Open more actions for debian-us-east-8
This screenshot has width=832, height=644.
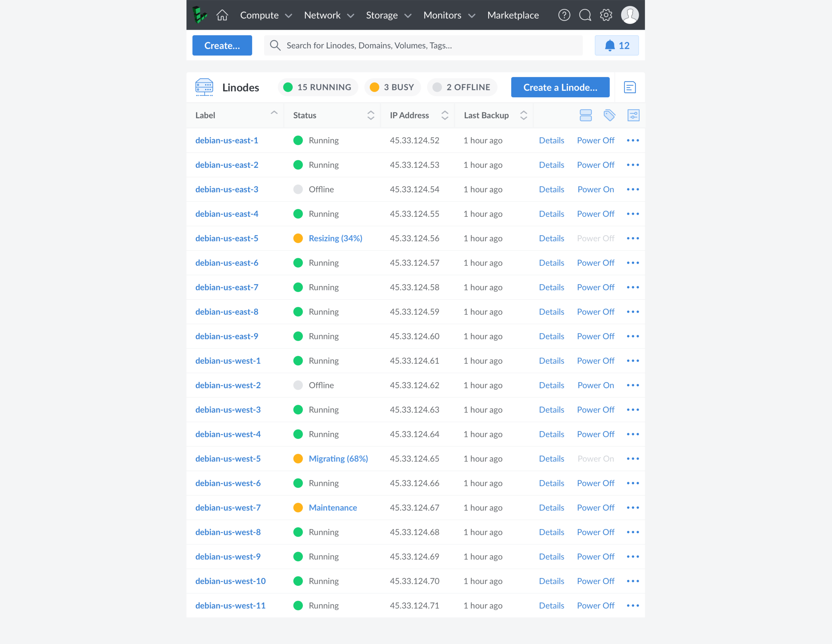pos(632,312)
